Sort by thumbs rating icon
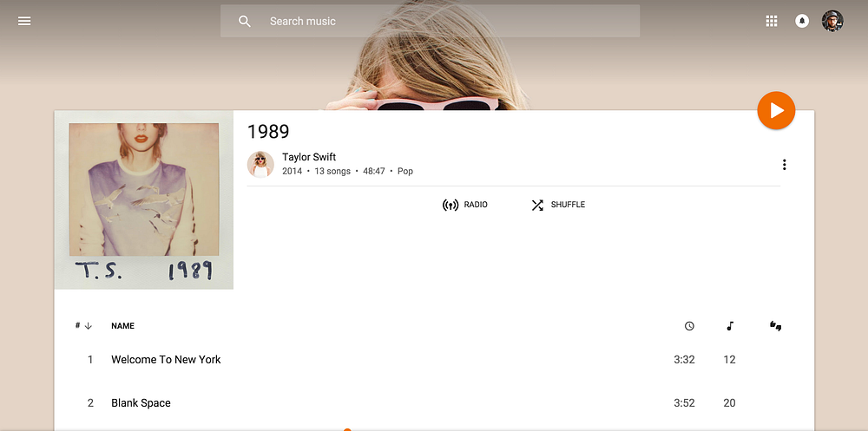Viewport: 868px width, 431px height. pyautogui.click(x=775, y=326)
